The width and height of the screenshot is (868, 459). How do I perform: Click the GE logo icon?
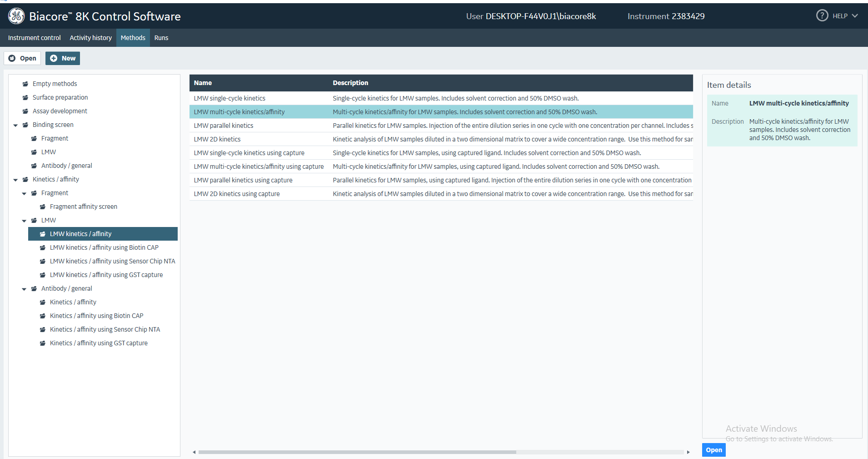(x=16, y=16)
